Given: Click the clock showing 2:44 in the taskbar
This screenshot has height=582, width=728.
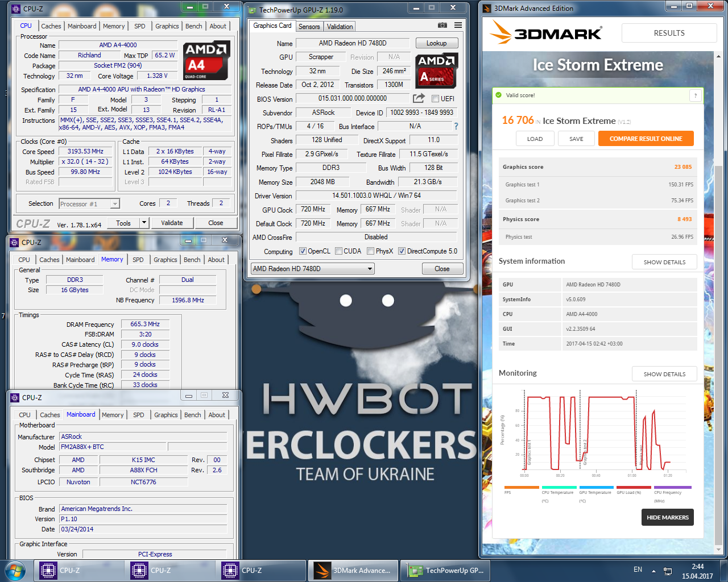Looking at the screenshot, I should 698,566.
